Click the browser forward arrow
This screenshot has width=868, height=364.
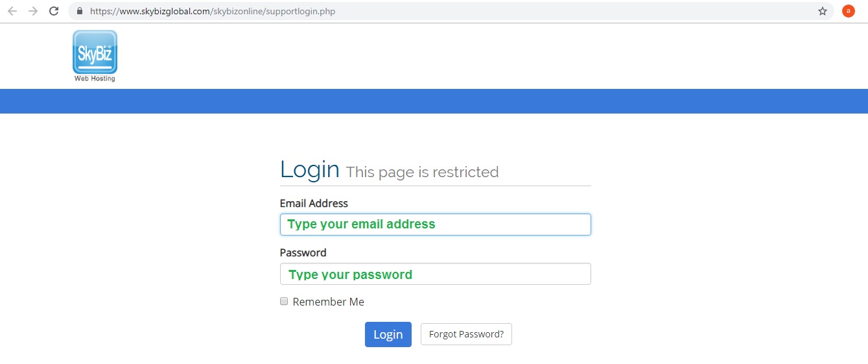click(33, 11)
